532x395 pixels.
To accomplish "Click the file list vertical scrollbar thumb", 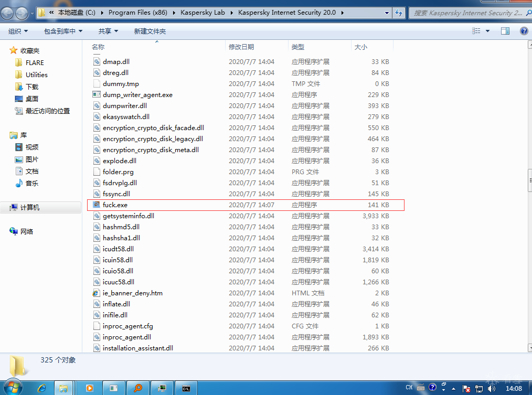I will (x=530, y=180).
